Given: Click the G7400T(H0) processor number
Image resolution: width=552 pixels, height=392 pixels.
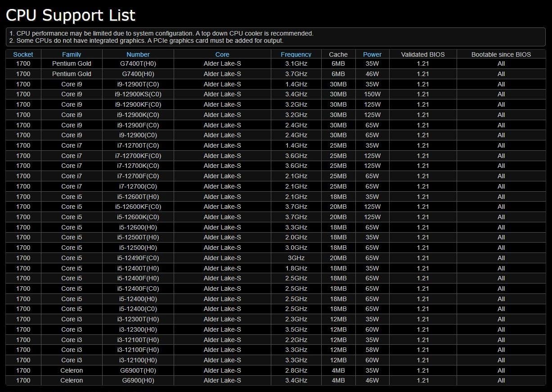Looking at the screenshot, I should [x=138, y=63].
